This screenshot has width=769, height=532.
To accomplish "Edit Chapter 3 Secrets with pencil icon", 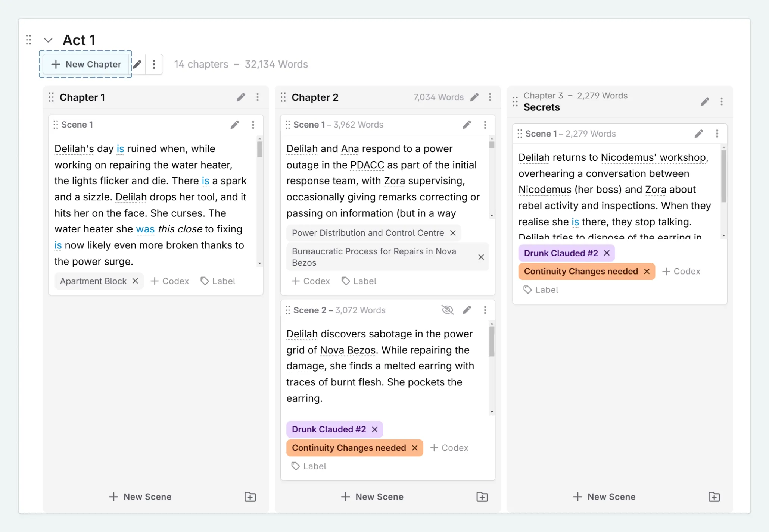I will [705, 101].
